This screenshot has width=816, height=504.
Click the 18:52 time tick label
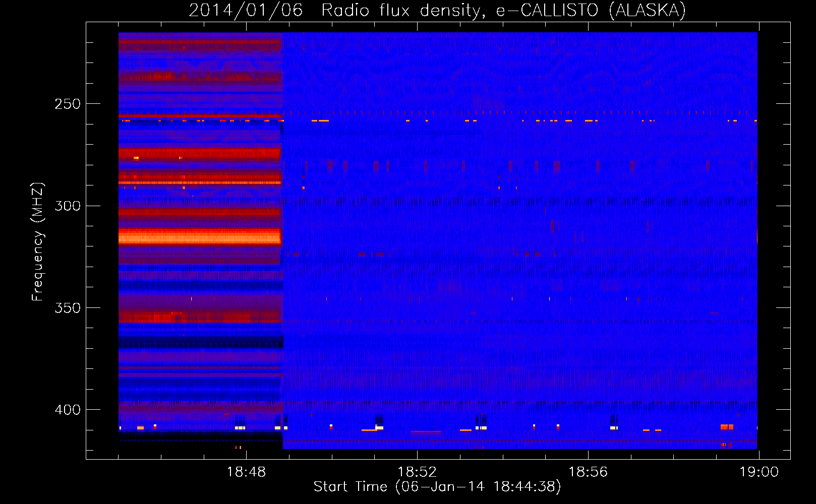click(x=417, y=472)
